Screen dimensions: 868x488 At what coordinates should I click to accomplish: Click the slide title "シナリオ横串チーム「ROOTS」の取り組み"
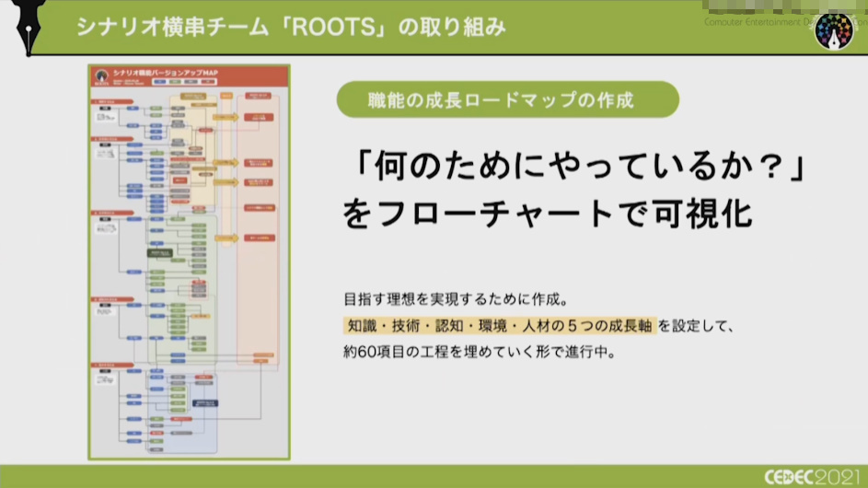[290, 27]
